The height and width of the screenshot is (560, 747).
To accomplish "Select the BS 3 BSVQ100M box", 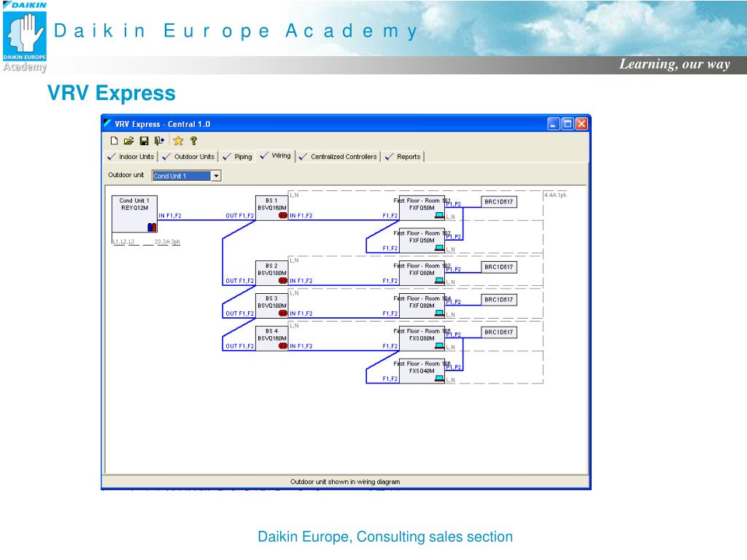I will [x=271, y=306].
